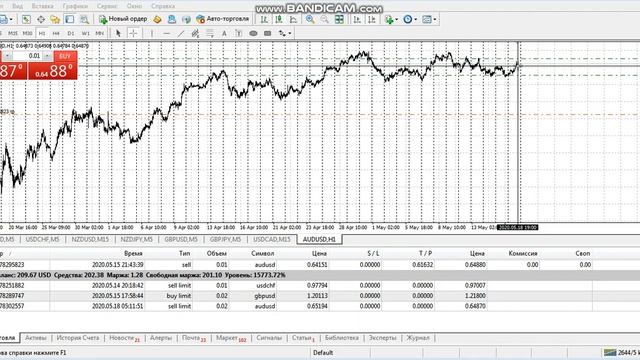
Task: Zoom in the chart
Action: coord(310,19)
